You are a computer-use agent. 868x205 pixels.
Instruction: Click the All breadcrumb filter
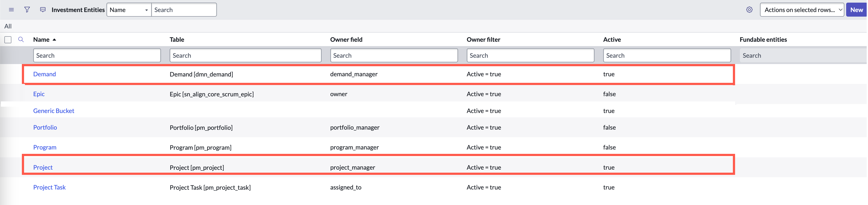tap(8, 26)
